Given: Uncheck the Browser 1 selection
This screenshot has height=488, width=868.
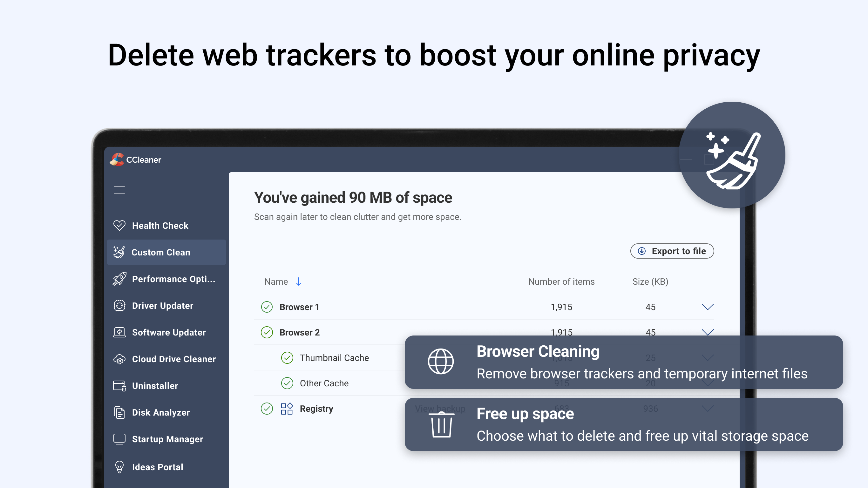Looking at the screenshot, I should click(x=267, y=307).
